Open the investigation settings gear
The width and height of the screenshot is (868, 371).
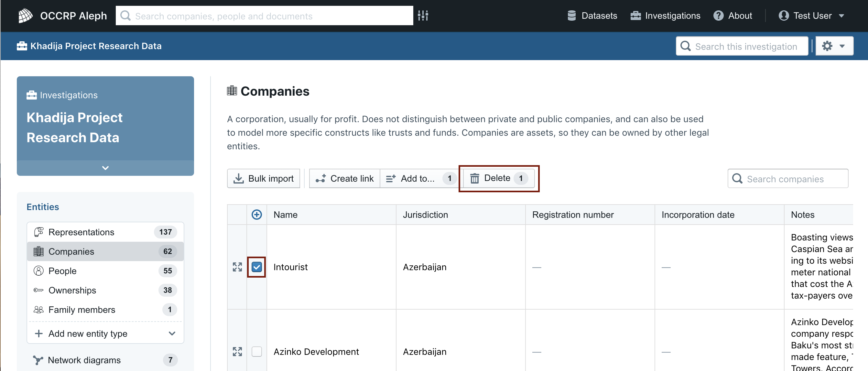(x=834, y=46)
